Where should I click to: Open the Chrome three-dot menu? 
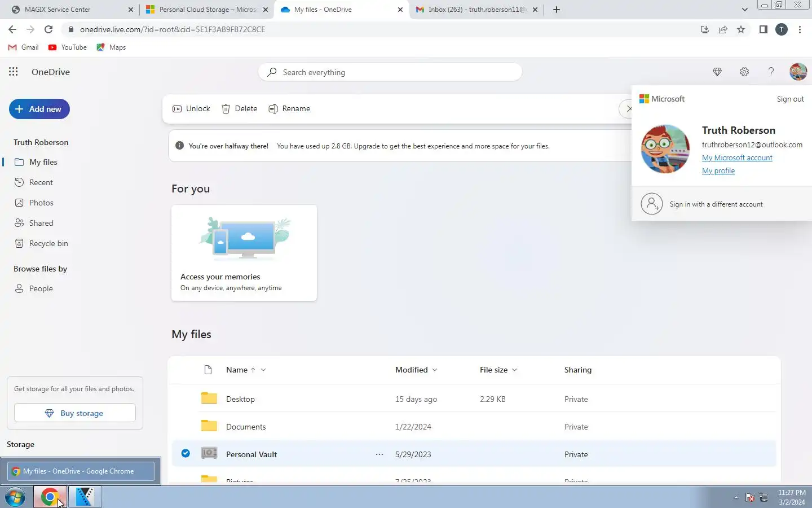(800, 29)
